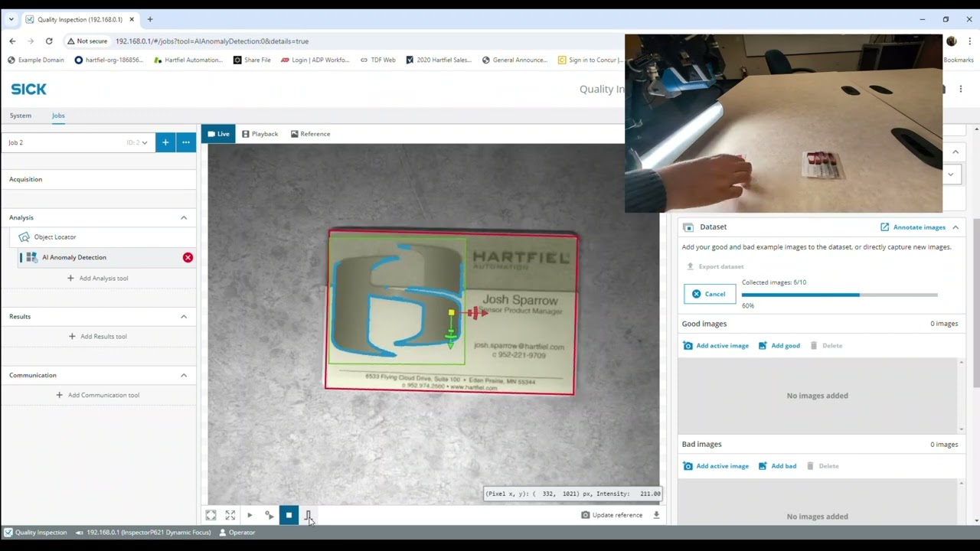The height and width of the screenshot is (551, 980).
Task: Collapse the upper right panel chevron
Action: click(x=955, y=152)
